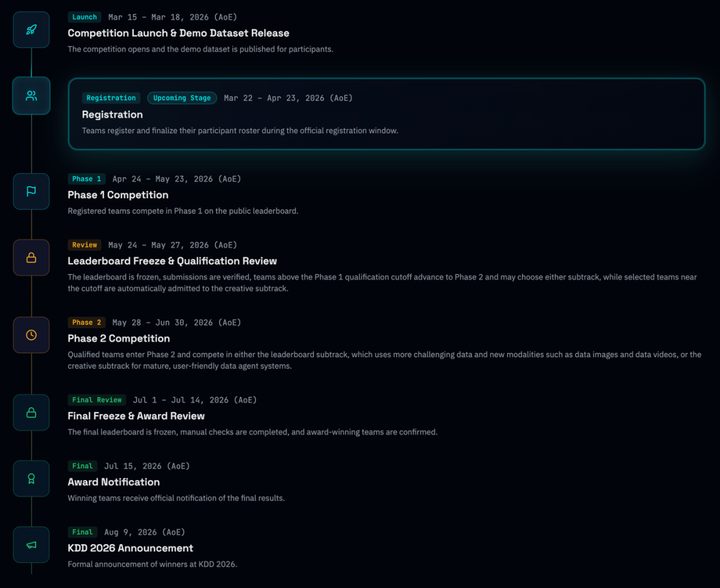Open the Phase 1 Competition heading
The image size is (720, 588).
point(118,195)
